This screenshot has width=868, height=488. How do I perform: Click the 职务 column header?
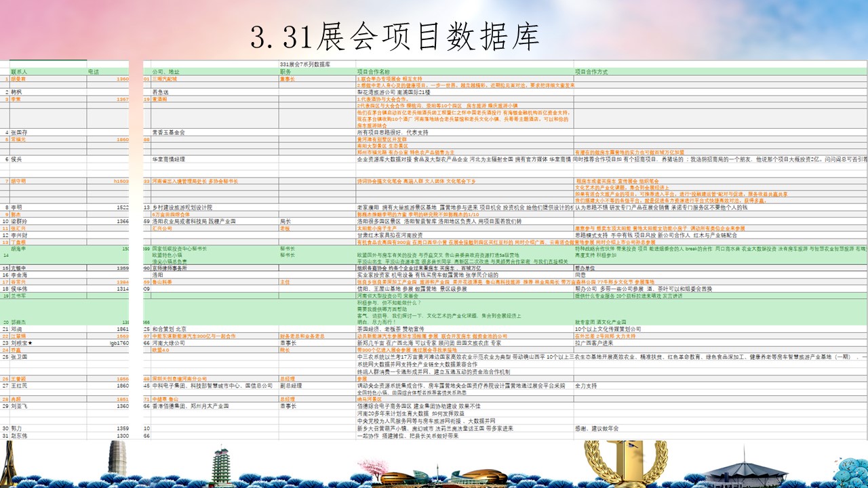point(285,71)
